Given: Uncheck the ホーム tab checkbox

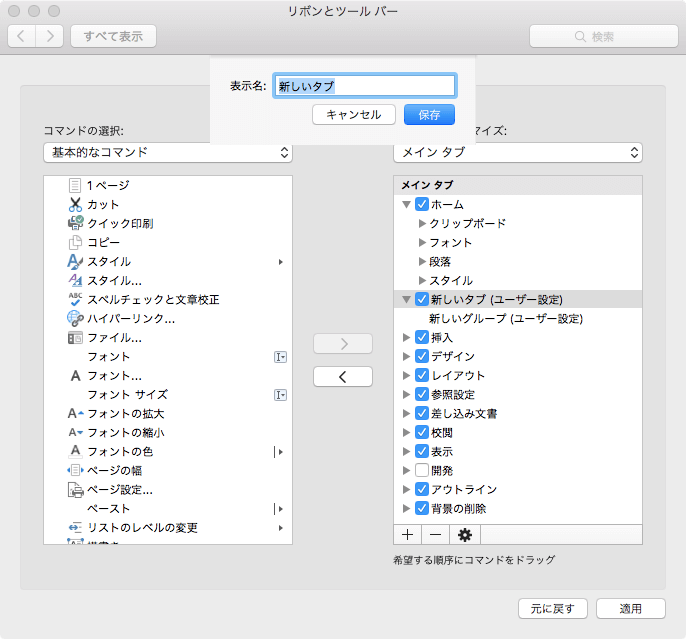Looking at the screenshot, I should (x=422, y=204).
